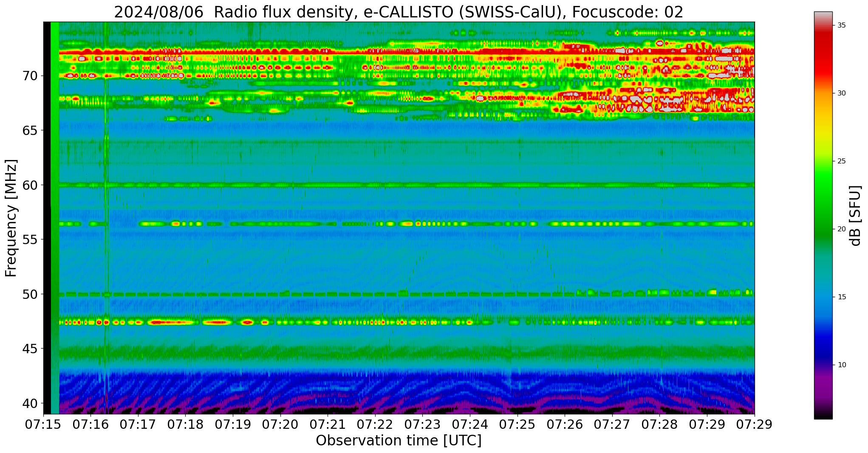Click the 07:22 time tick label
The height and width of the screenshot is (453, 868).
[376, 424]
